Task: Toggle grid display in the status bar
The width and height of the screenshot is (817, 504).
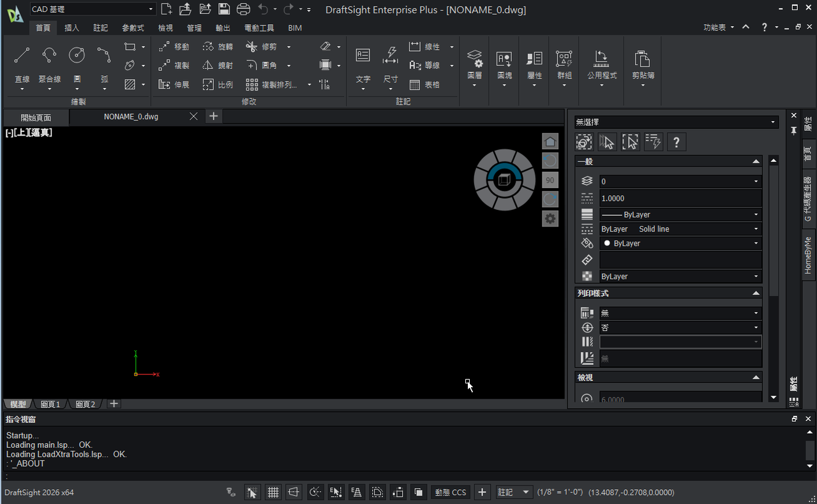Action: 273,492
